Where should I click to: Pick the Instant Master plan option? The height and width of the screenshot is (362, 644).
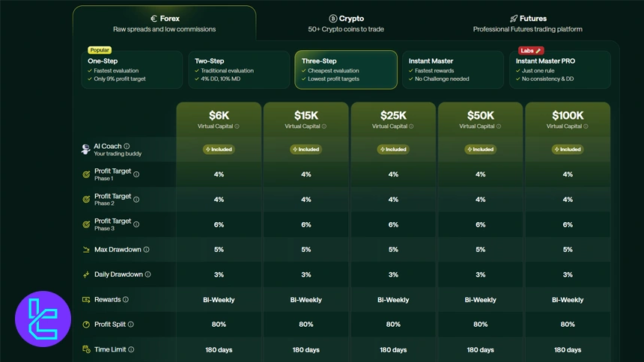[452, 70]
